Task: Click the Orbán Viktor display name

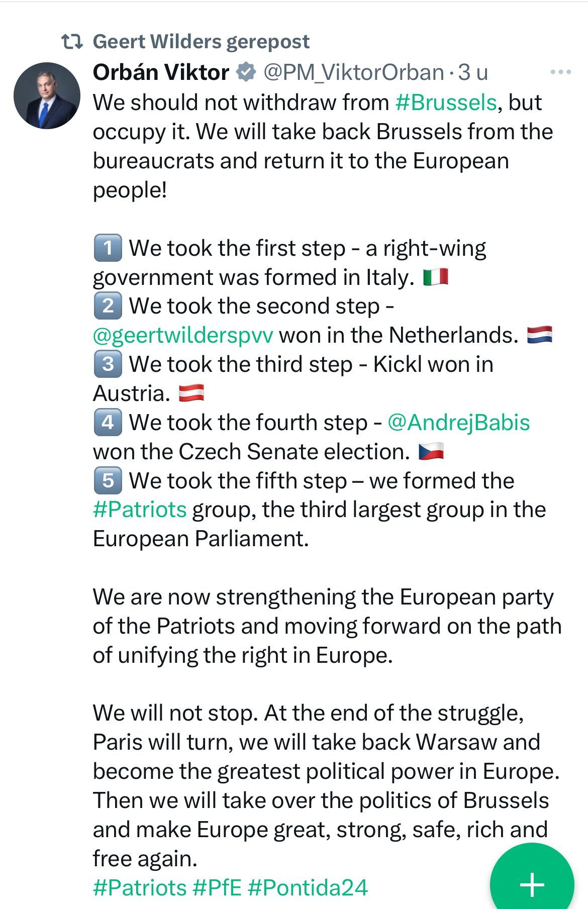Action: [161, 72]
